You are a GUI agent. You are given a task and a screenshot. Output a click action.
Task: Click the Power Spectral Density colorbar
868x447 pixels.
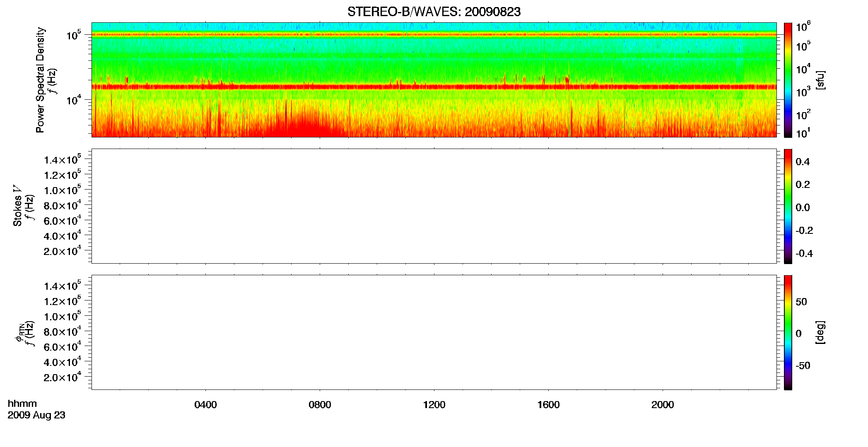pyautogui.click(x=788, y=80)
